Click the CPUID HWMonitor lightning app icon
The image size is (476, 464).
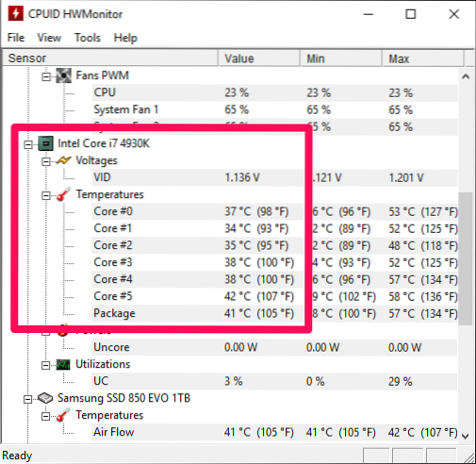coord(15,14)
